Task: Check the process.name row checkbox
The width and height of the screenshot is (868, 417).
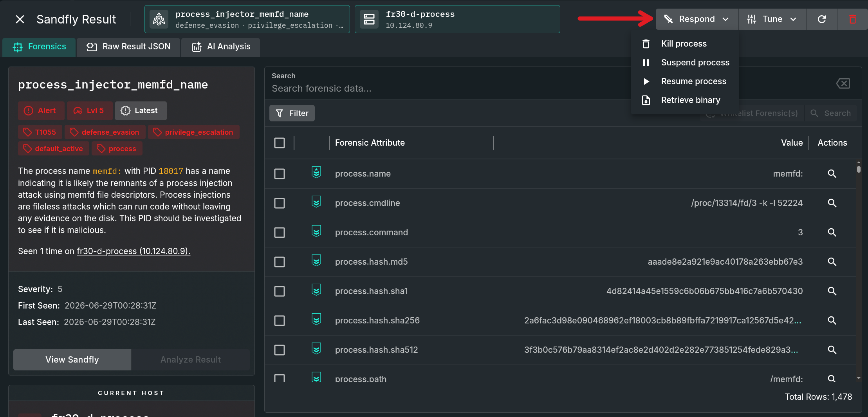Action: [x=280, y=174]
